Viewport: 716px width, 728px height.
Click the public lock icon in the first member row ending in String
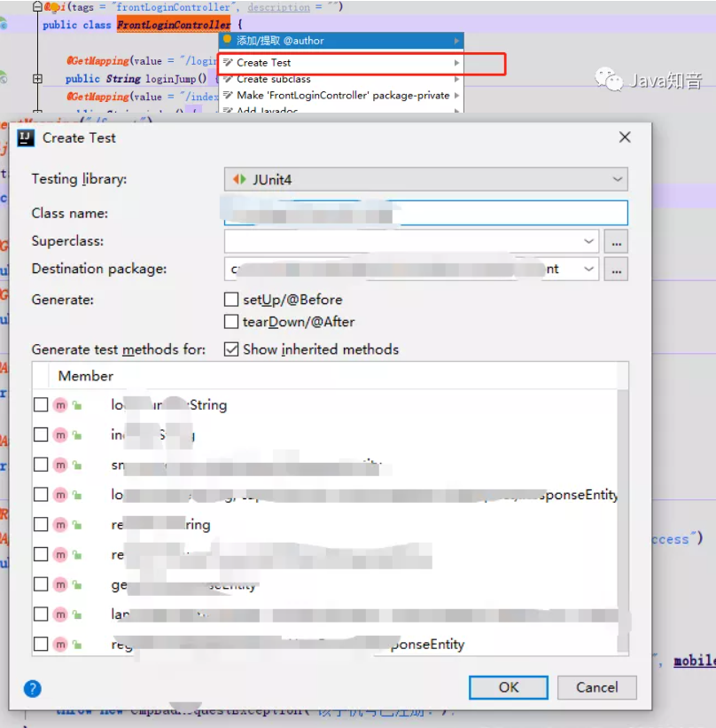click(77, 406)
